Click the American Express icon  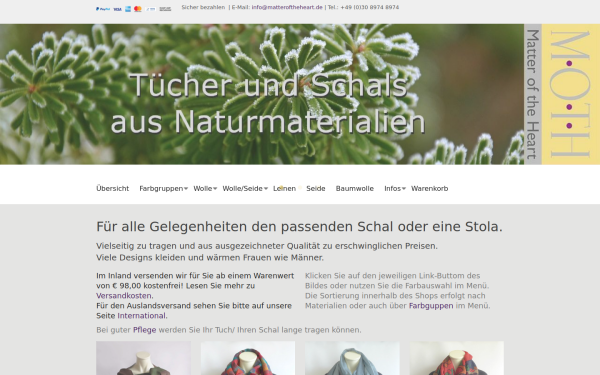(x=128, y=9)
